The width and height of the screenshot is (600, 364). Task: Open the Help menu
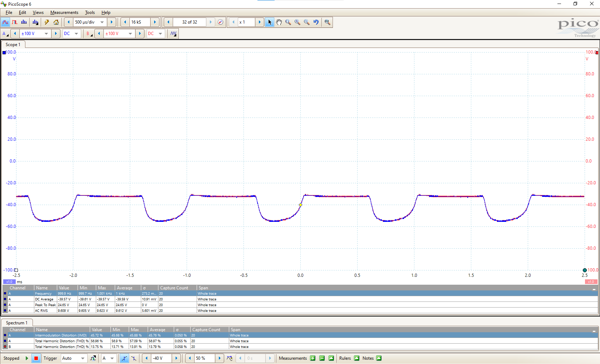[106, 13]
